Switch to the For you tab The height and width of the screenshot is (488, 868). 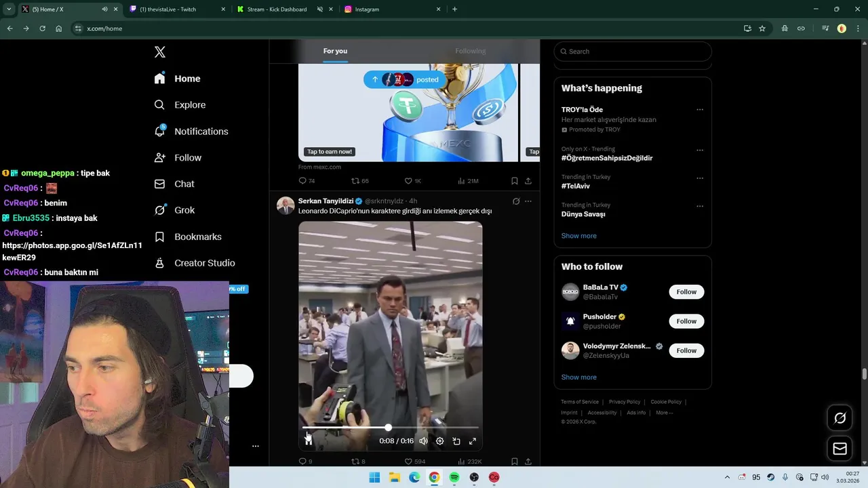pyautogui.click(x=335, y=51)
